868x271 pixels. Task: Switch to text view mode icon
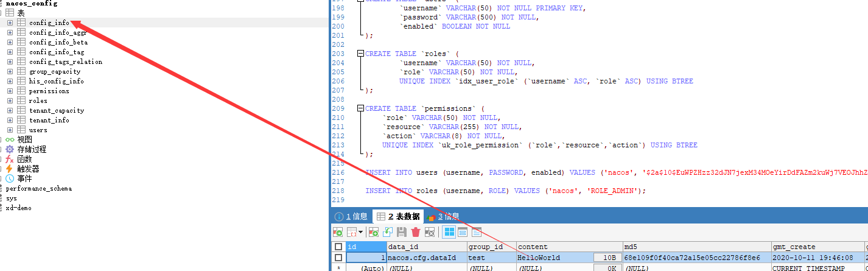click(x=477, y=232)
